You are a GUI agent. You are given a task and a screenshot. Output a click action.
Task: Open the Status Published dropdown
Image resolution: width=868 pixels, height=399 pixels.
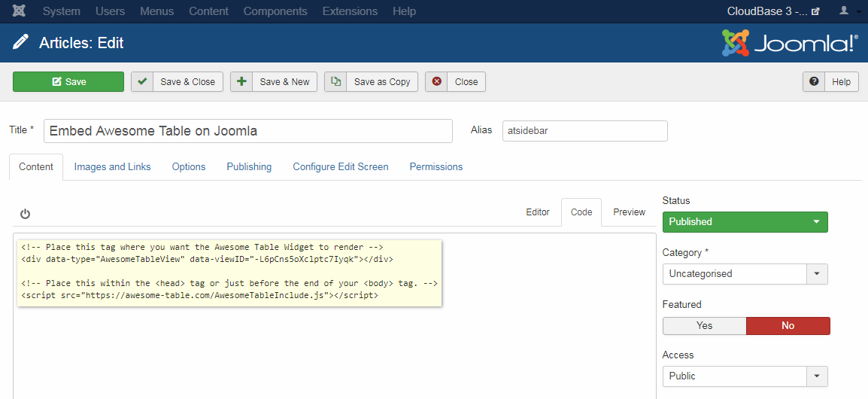[745, 221]
